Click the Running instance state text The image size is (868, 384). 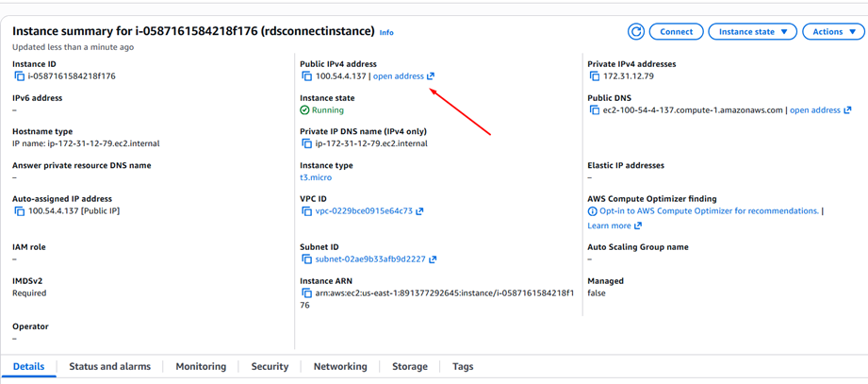328,110
